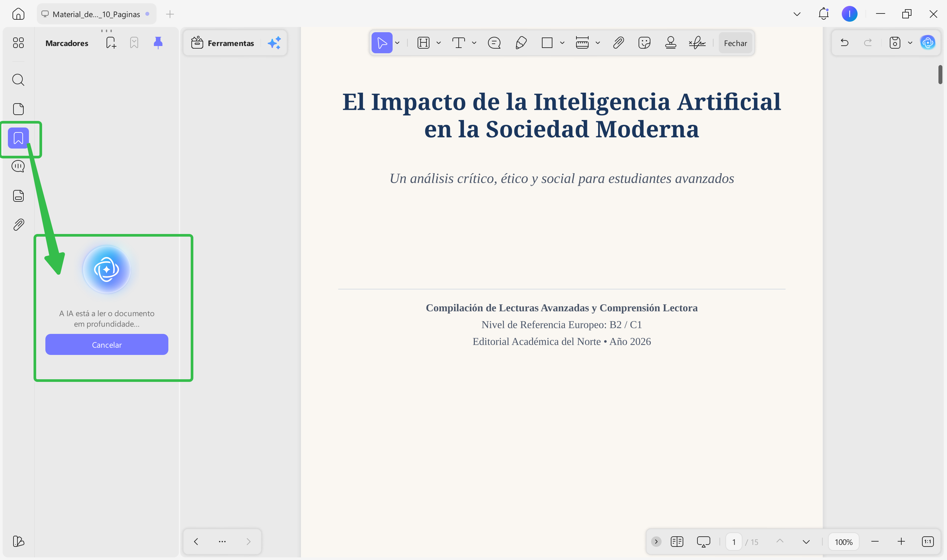Choose the cursor select tool
Screen dimensions: 947x560
click(x=381, y=43)
